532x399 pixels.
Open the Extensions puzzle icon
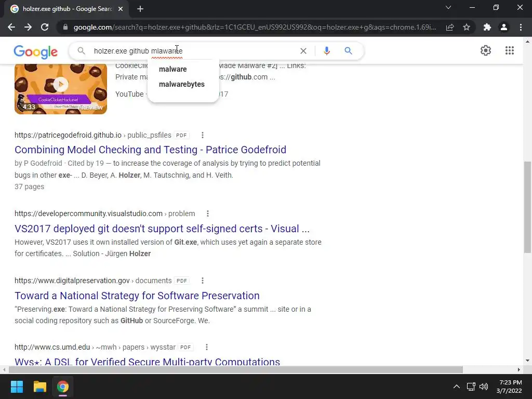pyautogui.click(x=487, y=27)
